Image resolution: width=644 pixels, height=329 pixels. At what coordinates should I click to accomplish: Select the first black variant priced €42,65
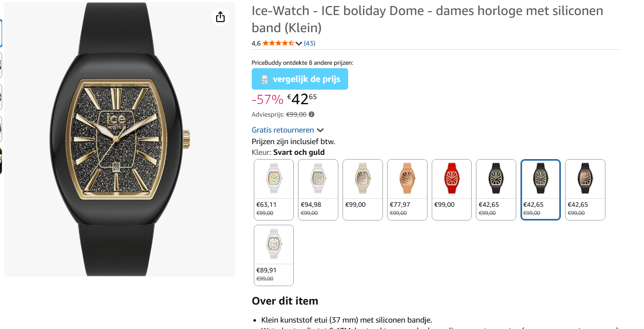click(x=496, y=179)
